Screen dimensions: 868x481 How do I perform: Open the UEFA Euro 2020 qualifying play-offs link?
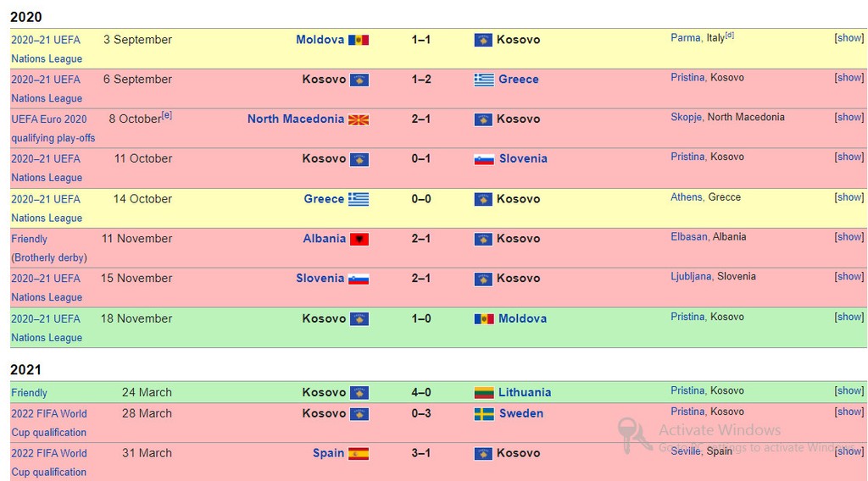[53, 128]
